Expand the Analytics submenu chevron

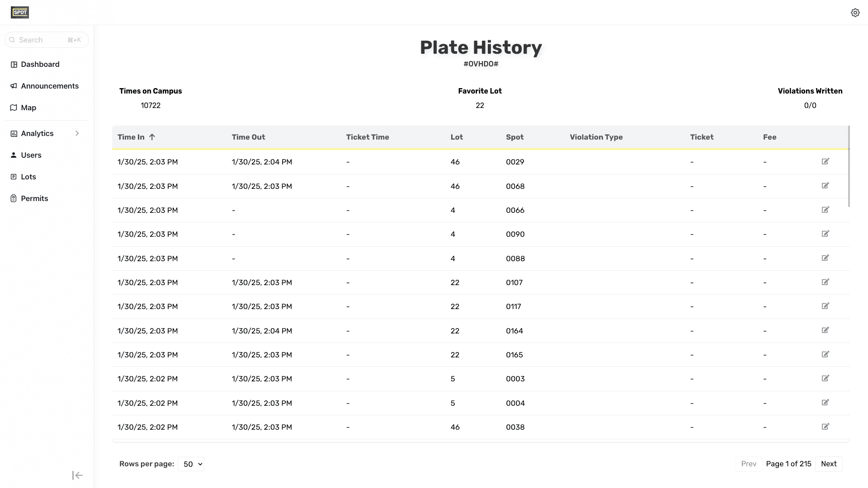pyautogui.click(x=77, y=133)
